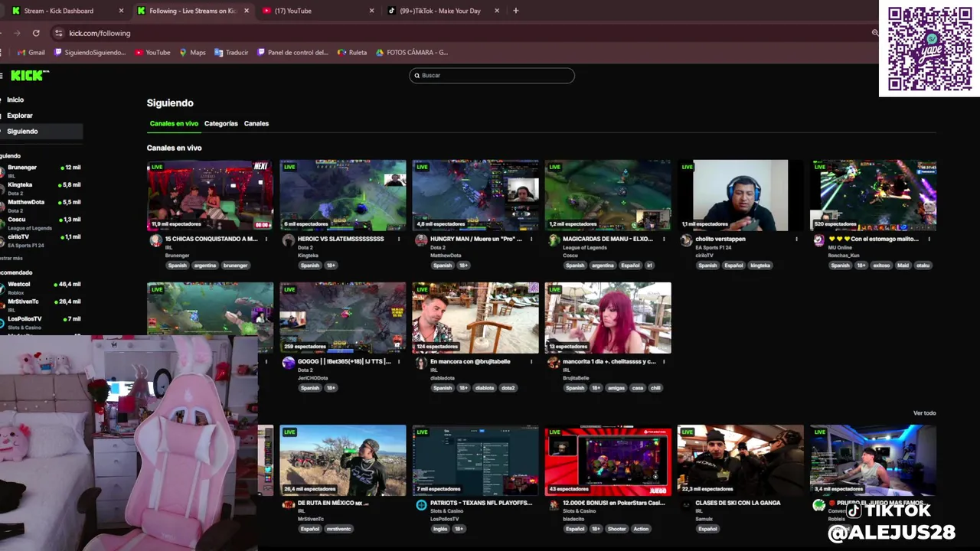This screenshot has height=551, width=980.
Task: Open options menu for Con el estomago malito stream
Action: (929, 239)
